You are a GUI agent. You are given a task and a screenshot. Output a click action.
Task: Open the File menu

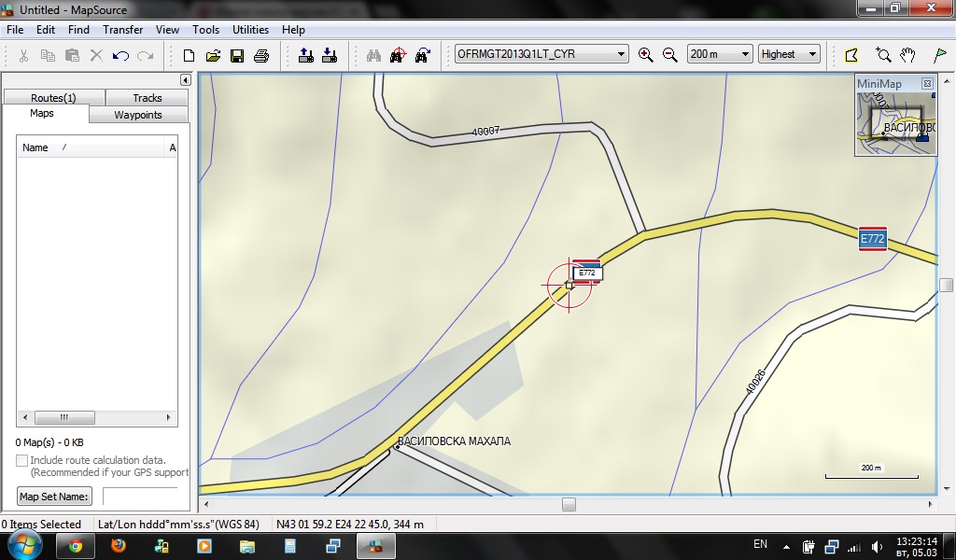point(15,29)
